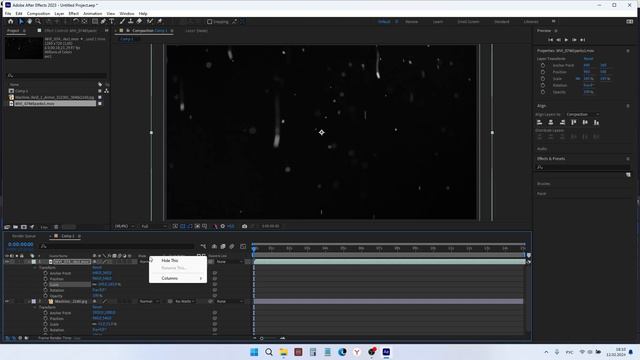Image resolution: width=640 pixels, height=360 pixels.
Task: Jump to first frame in Preview panel
Action: [x=550, y=40]
